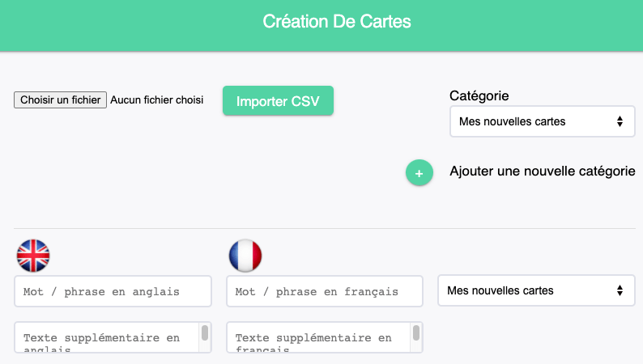The height and width of the screenshot is (364, 643).
Task: Focus the "Mot / phrase en anglais" field
Action: click(x=113, y=291)
